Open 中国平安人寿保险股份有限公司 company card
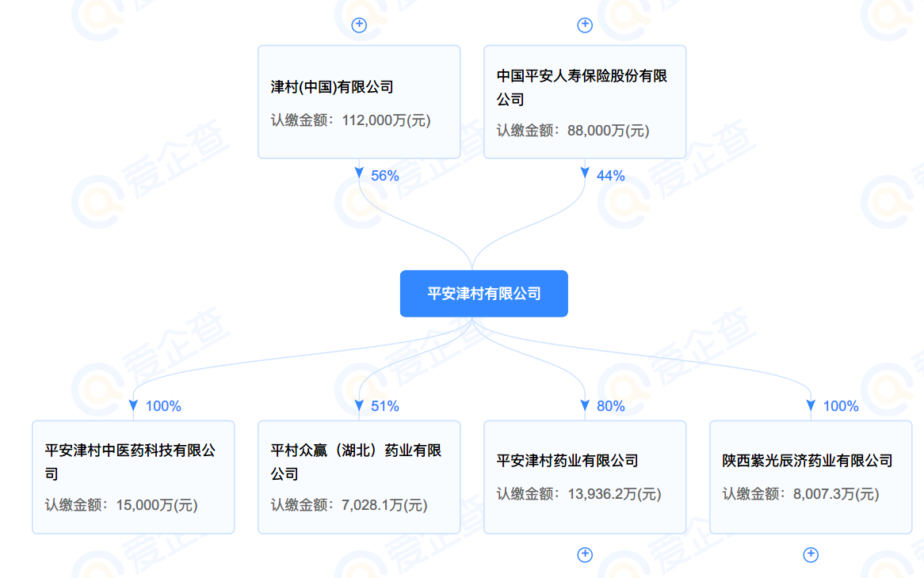Screen dimensions: 924x578 pos(585,102)
